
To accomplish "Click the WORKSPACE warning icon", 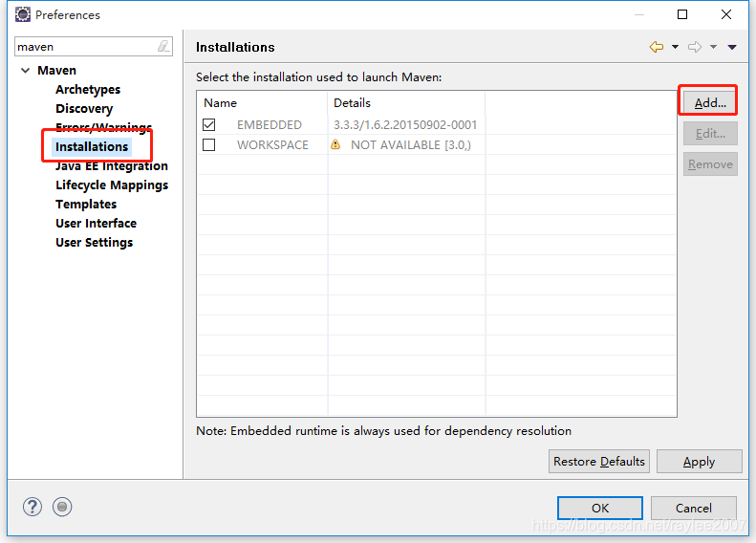I will point(335,144).
